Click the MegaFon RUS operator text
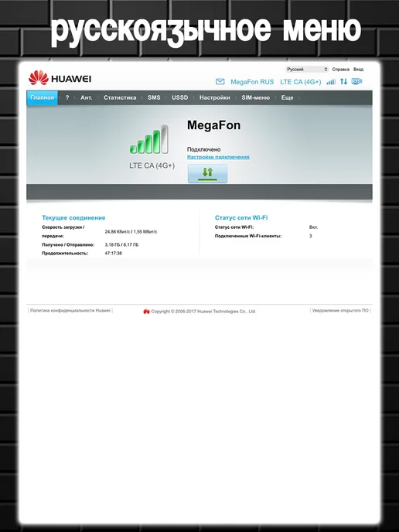The image size is (399, 532). pos(252,82)
